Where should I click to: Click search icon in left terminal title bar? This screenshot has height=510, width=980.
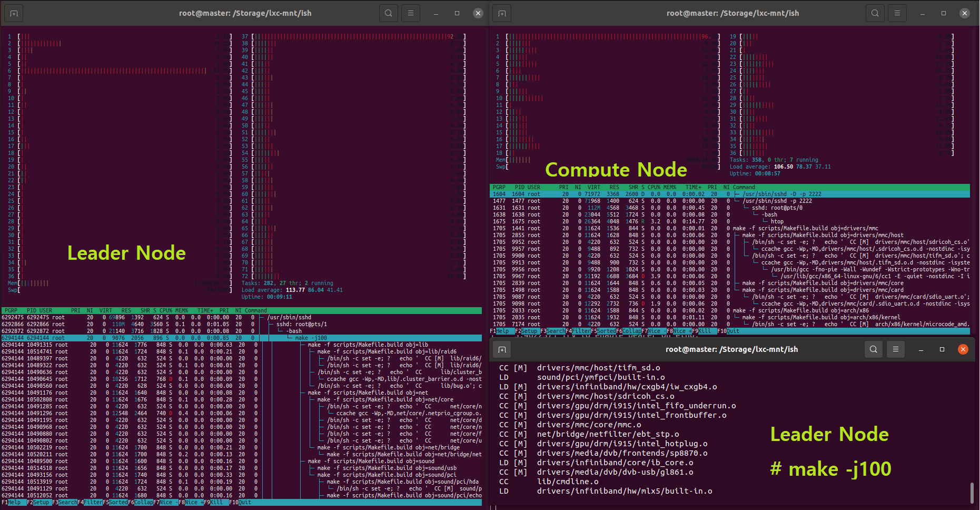click(389, 13)
